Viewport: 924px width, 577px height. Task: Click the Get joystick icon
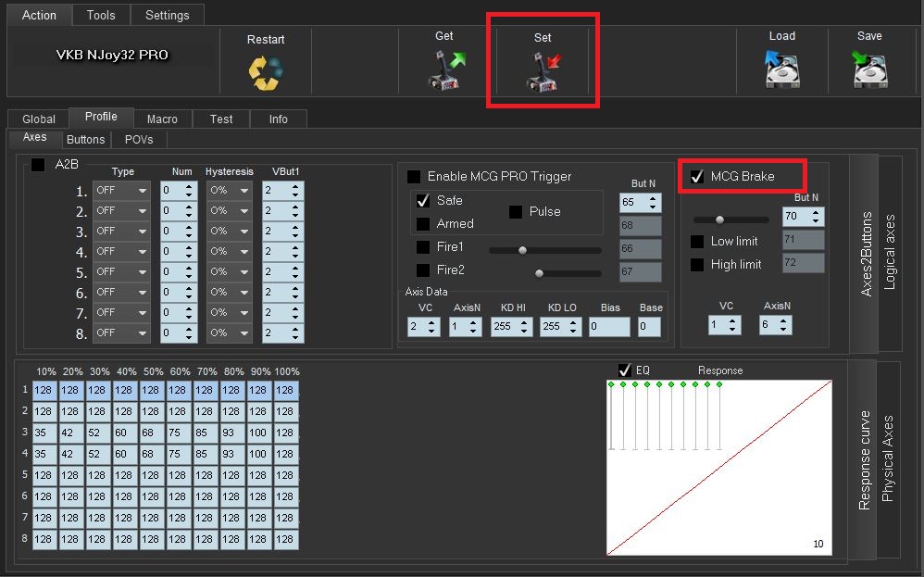tap(446, 70)
